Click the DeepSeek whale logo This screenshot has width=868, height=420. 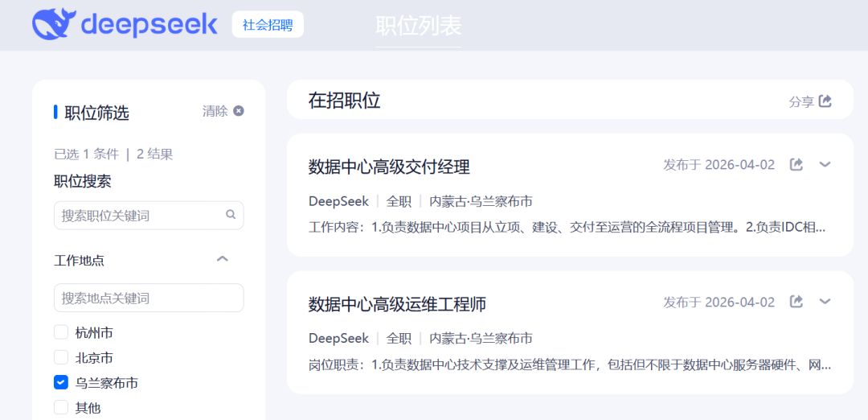click(x=53, y=24)
